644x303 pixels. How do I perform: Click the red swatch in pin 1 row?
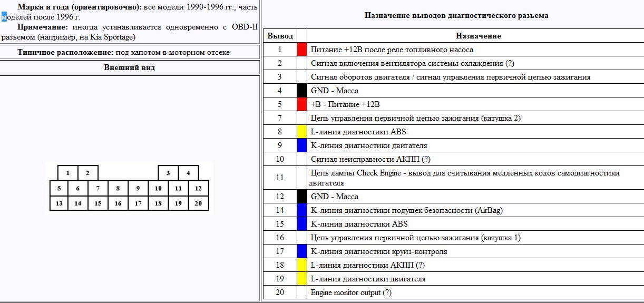point(302,50)
